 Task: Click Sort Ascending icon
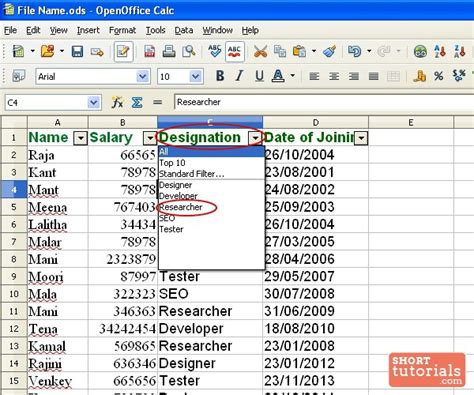coord(440,52)
